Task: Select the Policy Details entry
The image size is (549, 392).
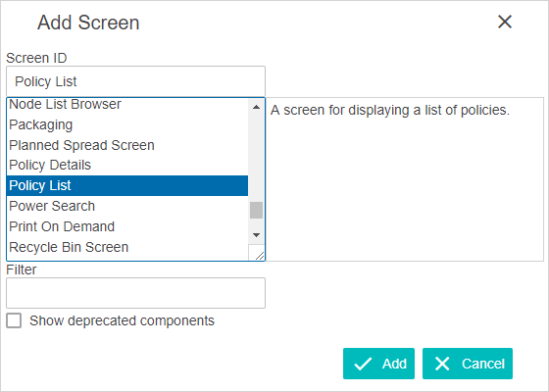Action: point(127,165)
